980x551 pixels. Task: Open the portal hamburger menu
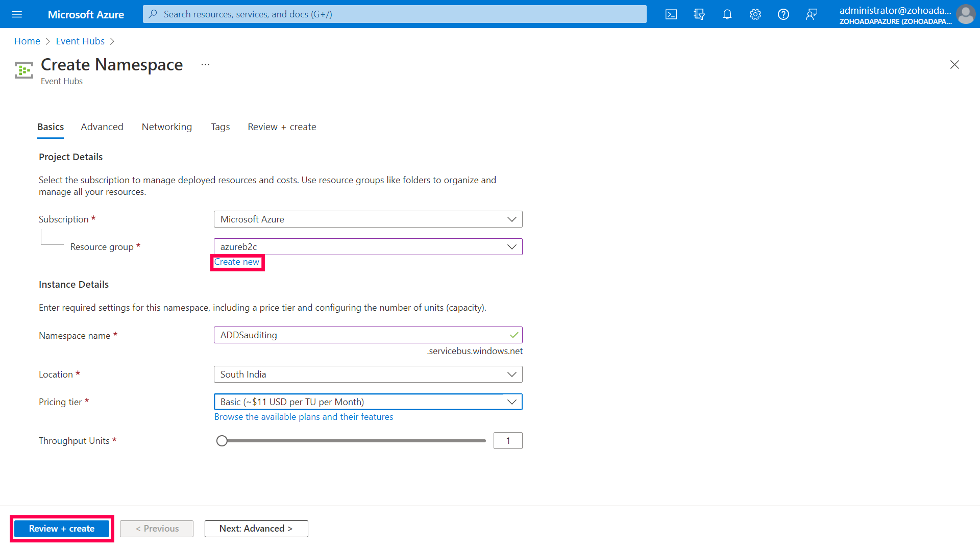tap(17, 14)
